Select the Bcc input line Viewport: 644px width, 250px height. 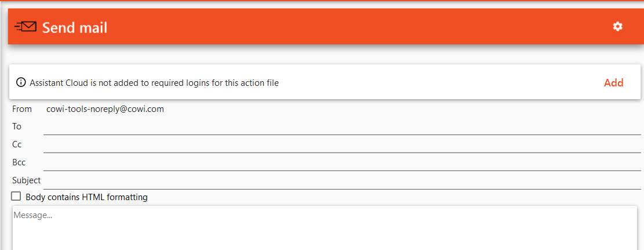coord(342,163)
